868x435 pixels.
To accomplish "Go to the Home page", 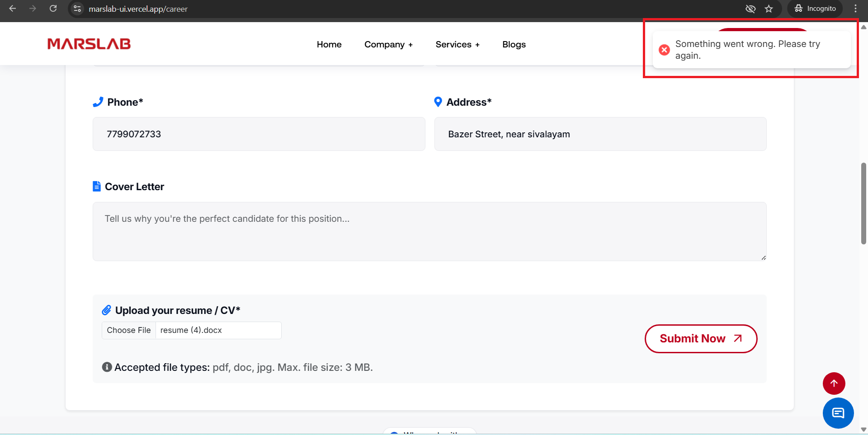I will click(x=329, y=44).
